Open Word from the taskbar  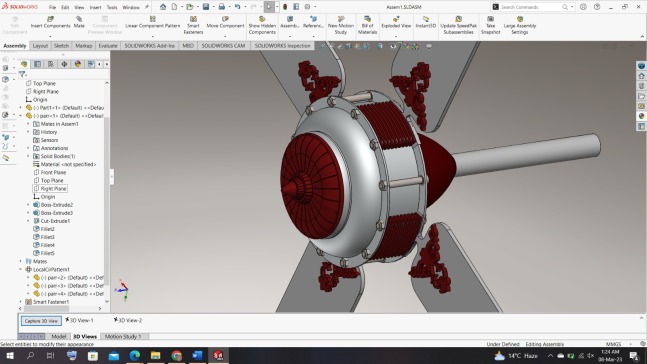point(197,355)
